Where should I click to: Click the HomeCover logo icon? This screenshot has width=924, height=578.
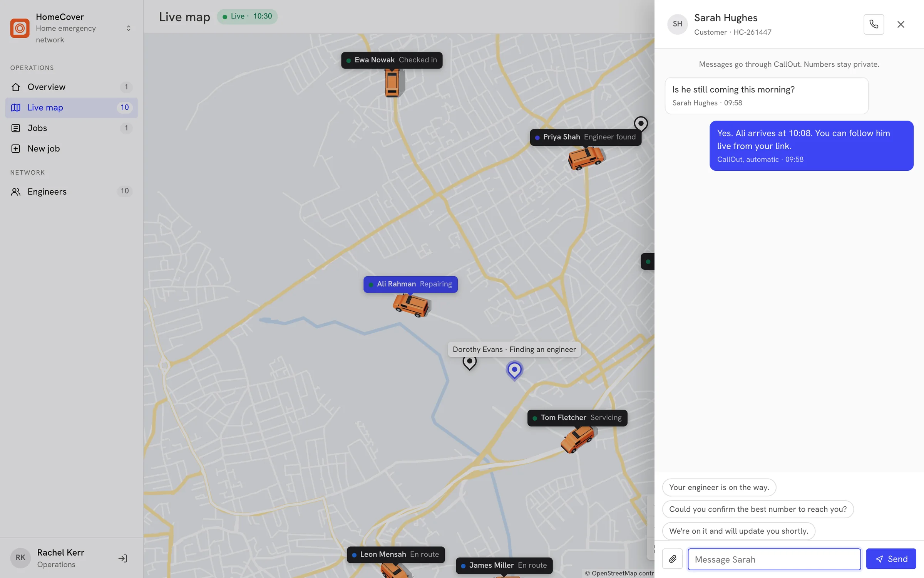point(20,28)
